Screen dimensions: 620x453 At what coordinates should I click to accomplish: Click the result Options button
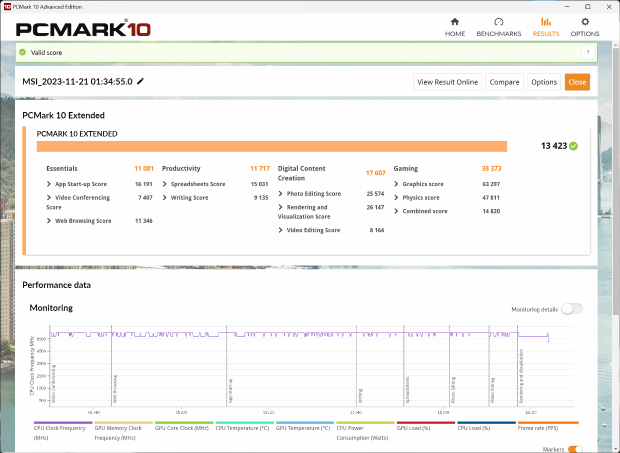point(544,82)
